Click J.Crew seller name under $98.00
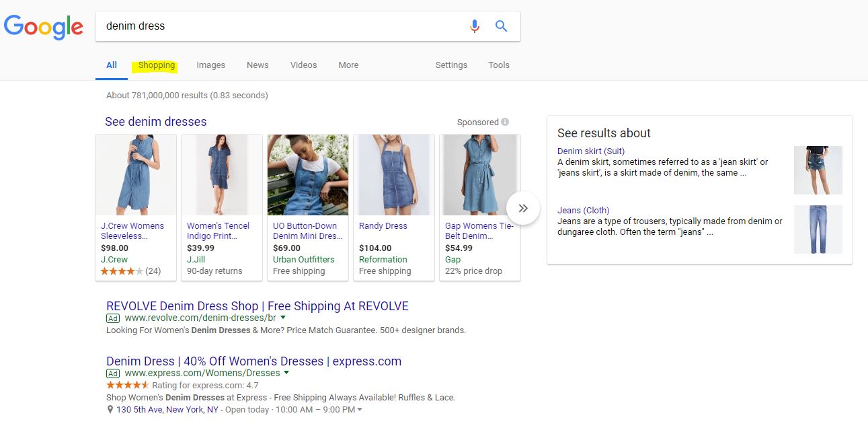 [x=114, y=260]
